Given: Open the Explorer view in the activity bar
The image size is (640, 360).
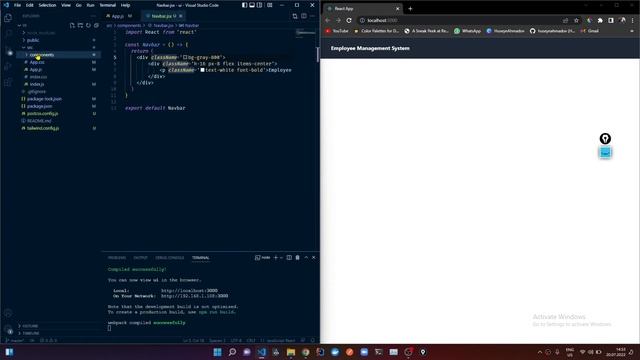Looking at the screenshot, I should 8,18.
